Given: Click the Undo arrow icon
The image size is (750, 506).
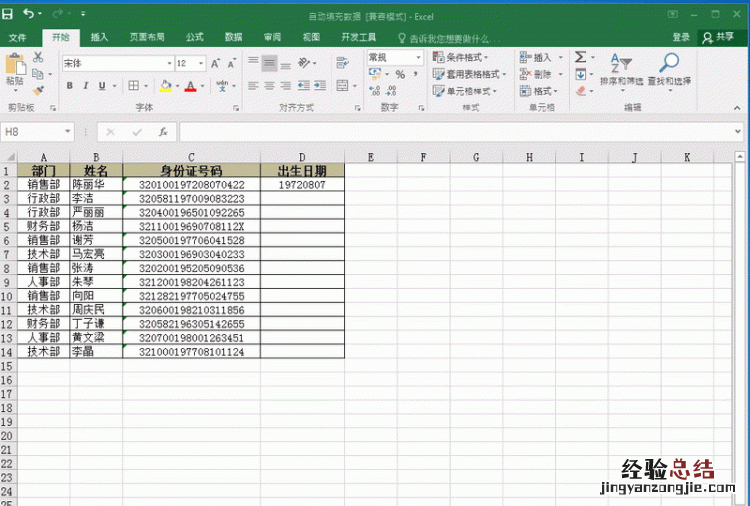Looking at the screenshot, I should point(28,15).
